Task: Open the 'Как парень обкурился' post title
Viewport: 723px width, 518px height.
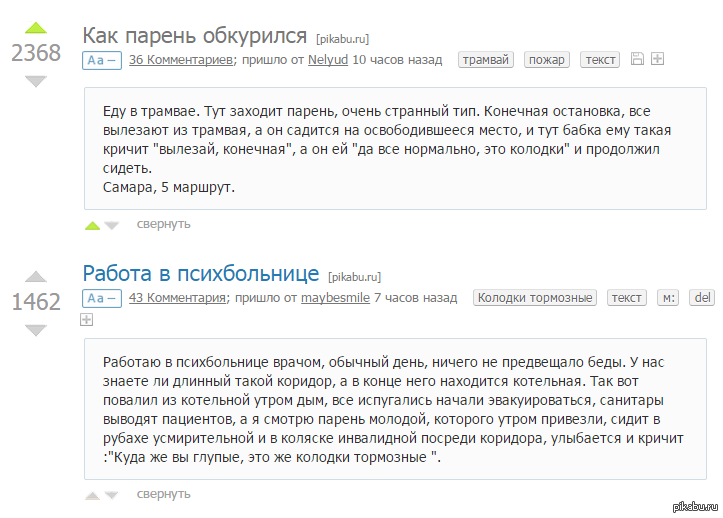Action: pyautogui.click(x=194, y=36)
